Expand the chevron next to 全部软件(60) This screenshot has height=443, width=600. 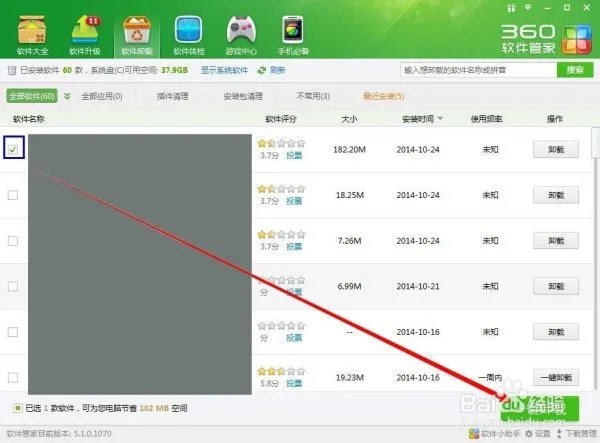point(67,96)
